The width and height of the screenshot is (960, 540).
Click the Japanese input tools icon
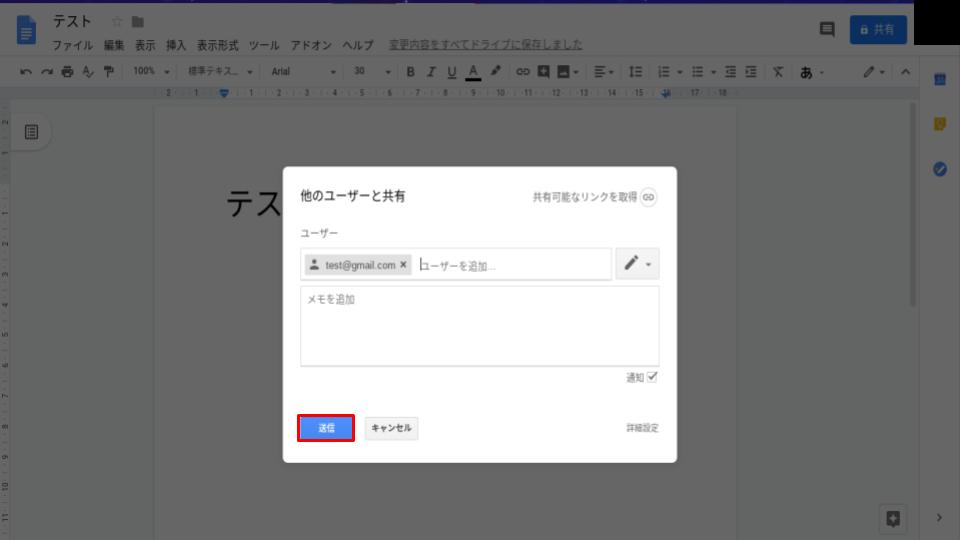pos(806,72)
